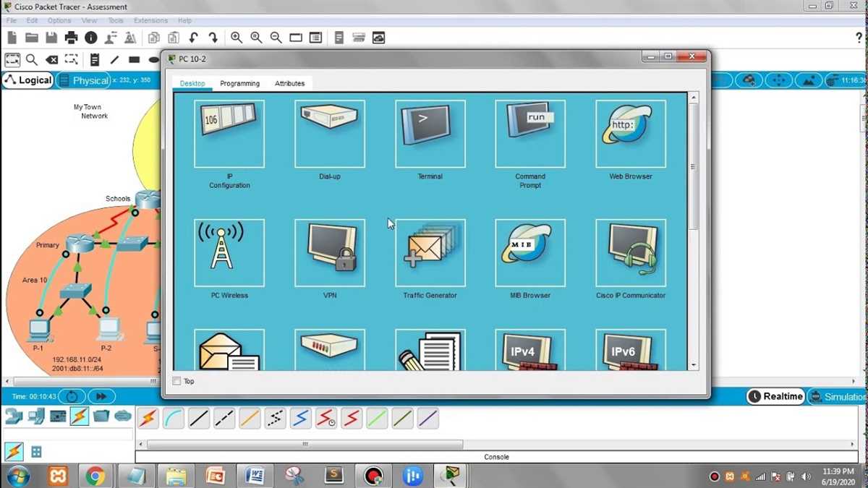The width and height of the screenshot is (868, 488).
Task: Select the Network Devices category
Action: click(x=14, y=416)
